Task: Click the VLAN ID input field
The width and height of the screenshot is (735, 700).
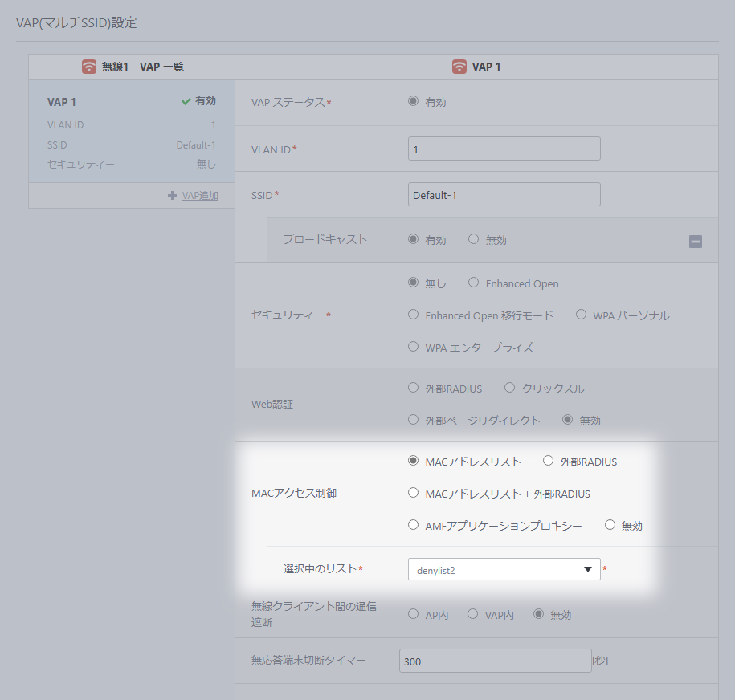Action: coord(504,149)
